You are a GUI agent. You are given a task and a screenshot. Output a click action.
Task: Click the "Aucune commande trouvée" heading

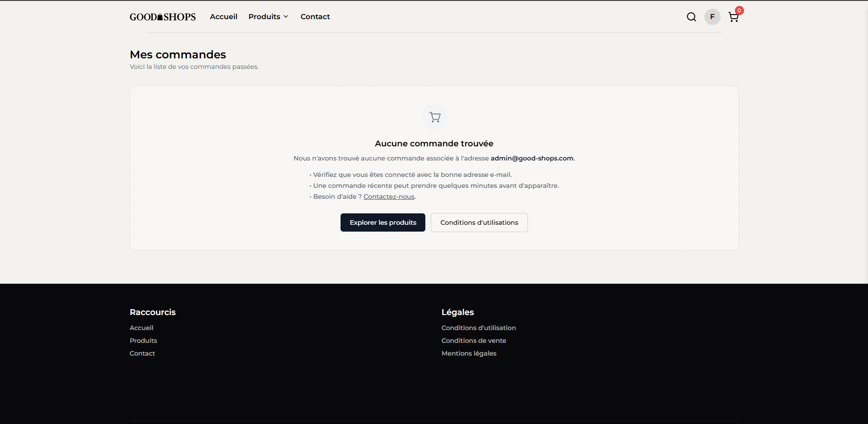coord(434,144)
